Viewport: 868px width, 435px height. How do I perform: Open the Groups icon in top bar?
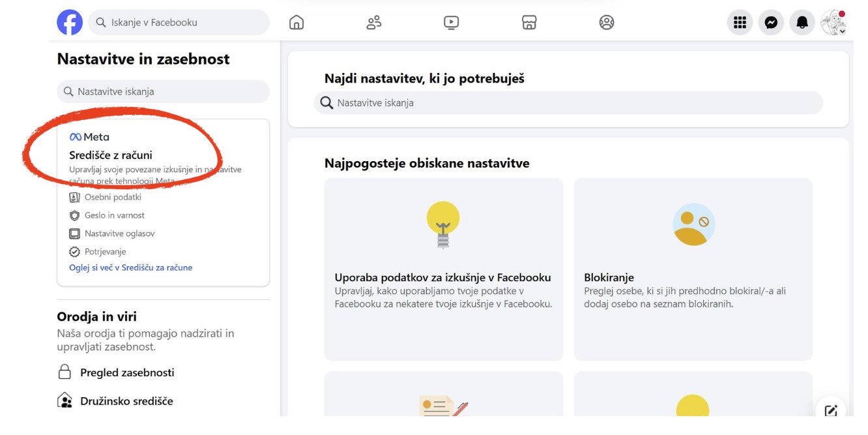click(607, 22)
